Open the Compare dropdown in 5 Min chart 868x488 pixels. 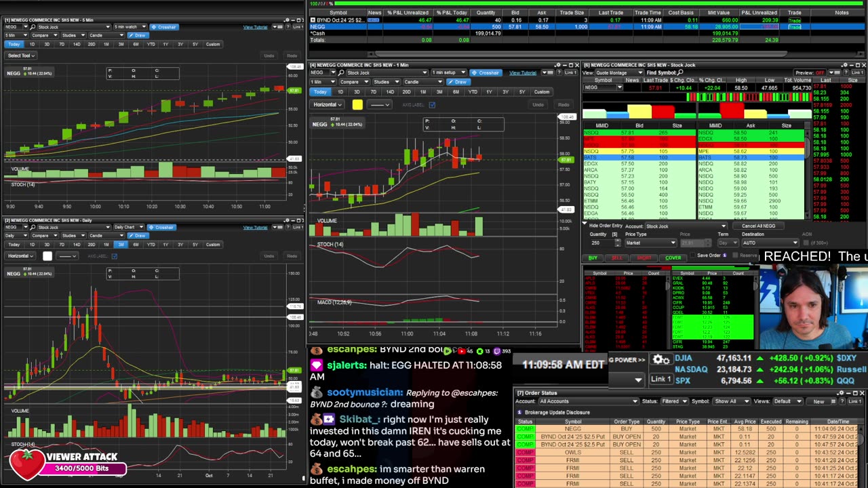[45, 35]
